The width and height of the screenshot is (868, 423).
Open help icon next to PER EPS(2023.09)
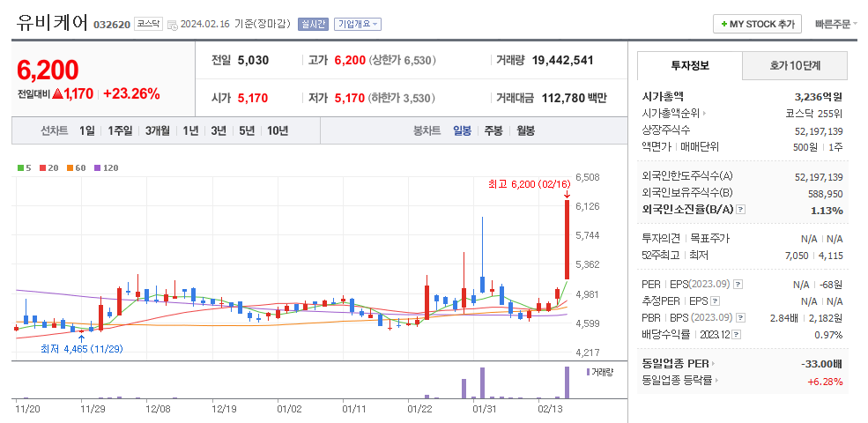(x=738, y=285)
